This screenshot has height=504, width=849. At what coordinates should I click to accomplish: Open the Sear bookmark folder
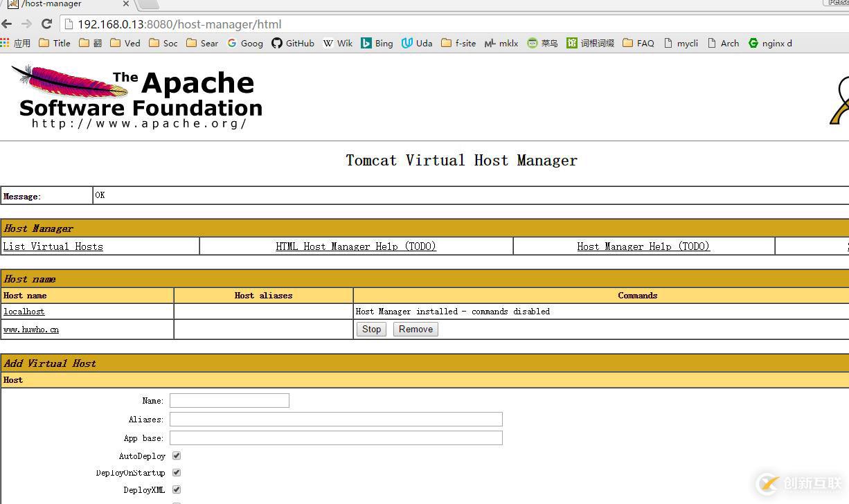coord(202,43)
